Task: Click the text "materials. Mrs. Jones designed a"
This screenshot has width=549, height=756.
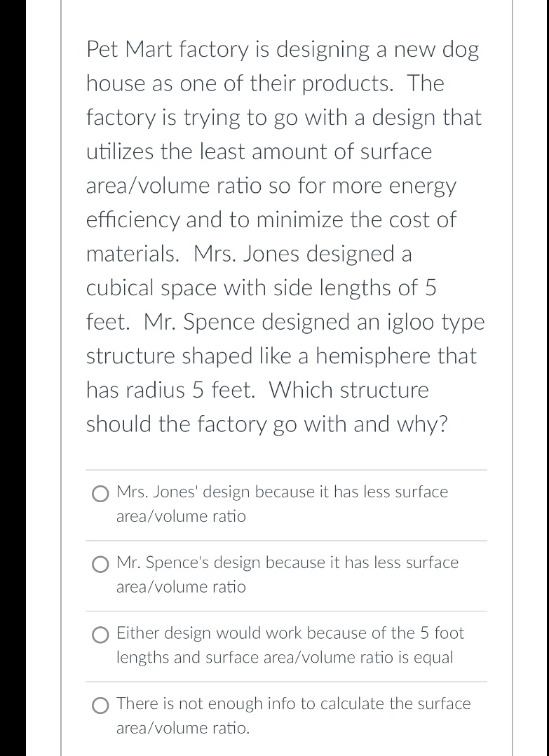Action: click(249, 254)
